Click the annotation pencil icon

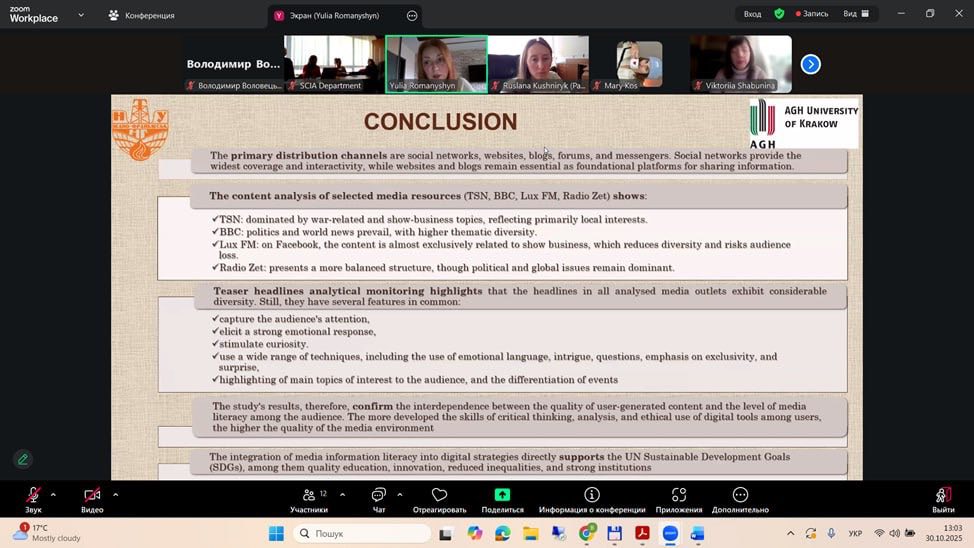23,459
